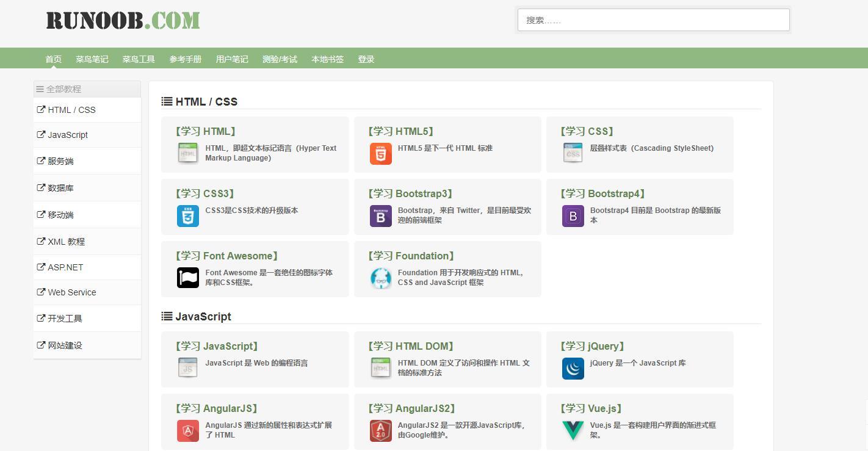Image resolution: width=868 pixels, height=451 pixels.
Task: Open the 【学习 AngularJS】 link
Action: (x=216, y=408)
